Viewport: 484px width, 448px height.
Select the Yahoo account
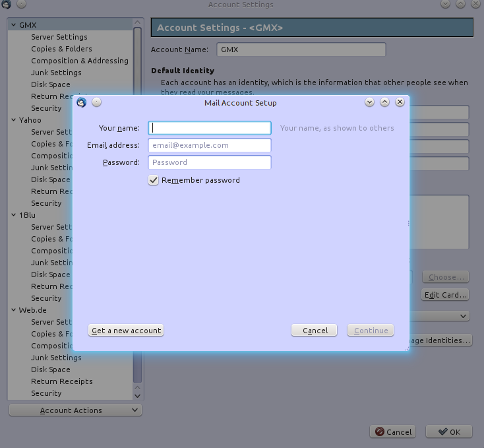point(30,120)
